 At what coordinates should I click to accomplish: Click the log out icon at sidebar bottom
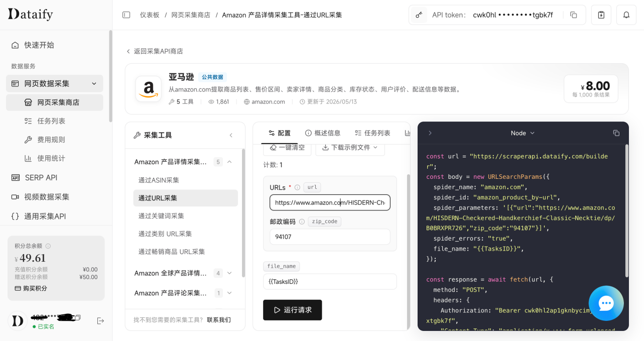coord(100,320)
